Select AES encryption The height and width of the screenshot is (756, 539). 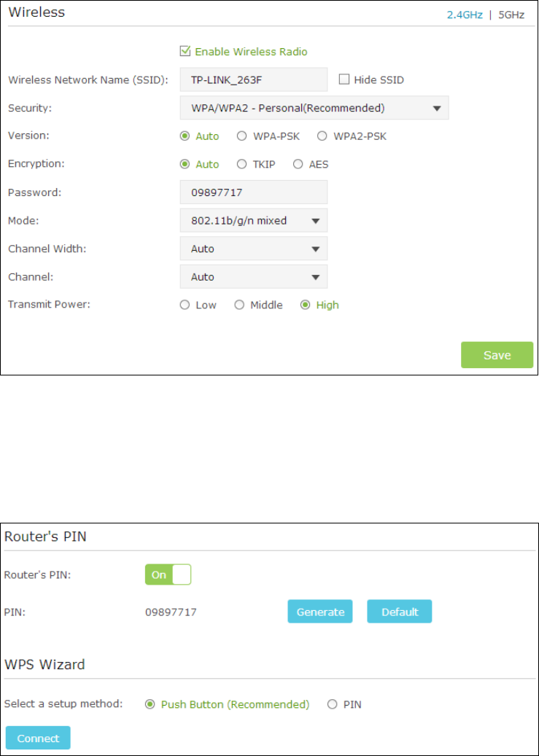[x=298, y=165]
